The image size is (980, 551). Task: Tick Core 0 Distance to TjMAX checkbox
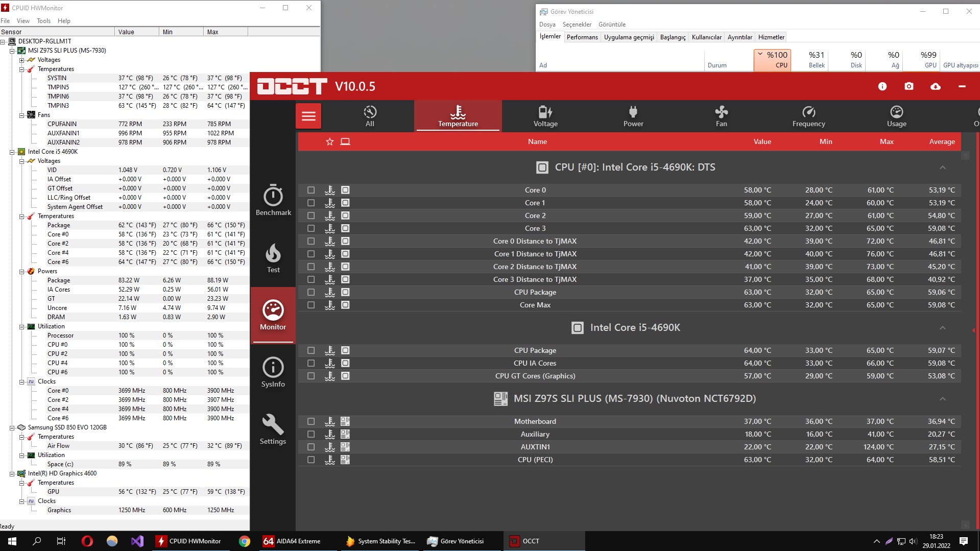click(x=311, y=241)
